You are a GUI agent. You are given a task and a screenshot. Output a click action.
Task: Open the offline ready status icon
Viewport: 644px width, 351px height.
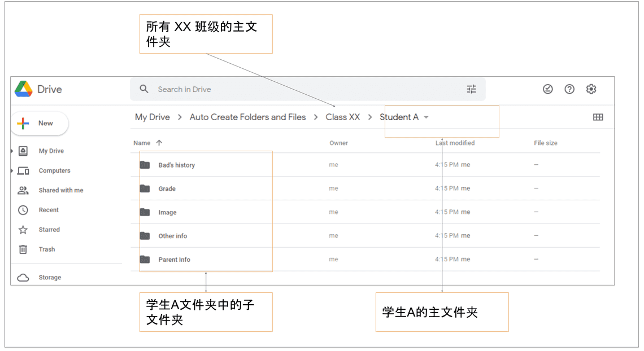tap(547, 89)
